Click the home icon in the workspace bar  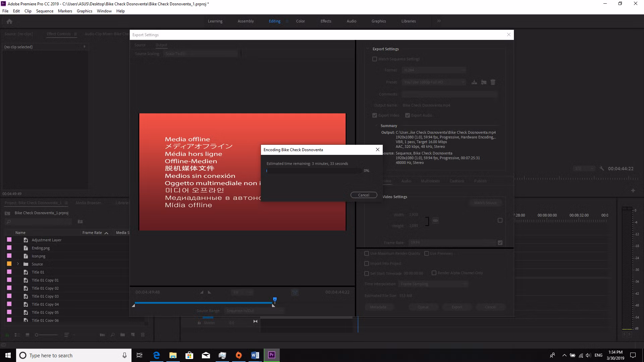click(x=9, y=21)
